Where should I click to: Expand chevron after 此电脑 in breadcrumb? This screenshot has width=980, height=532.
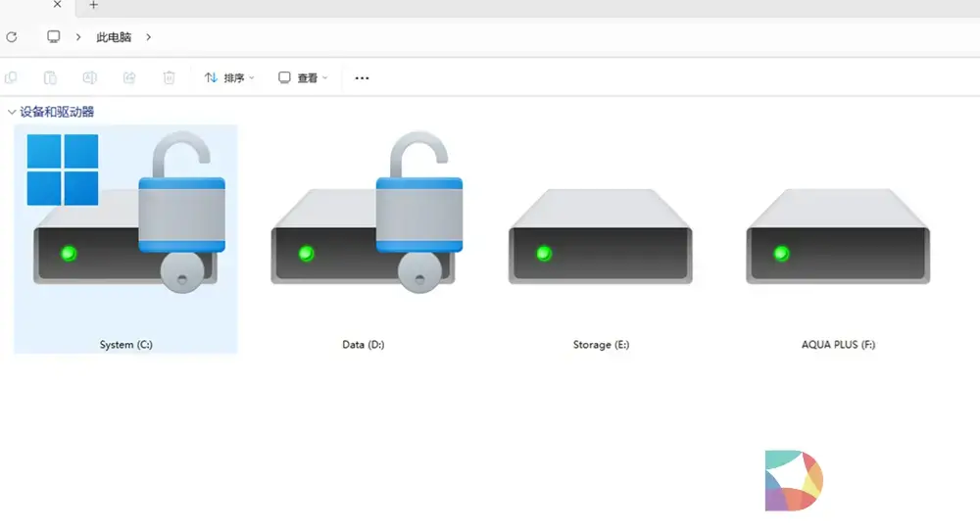click(x=149, y=37)
